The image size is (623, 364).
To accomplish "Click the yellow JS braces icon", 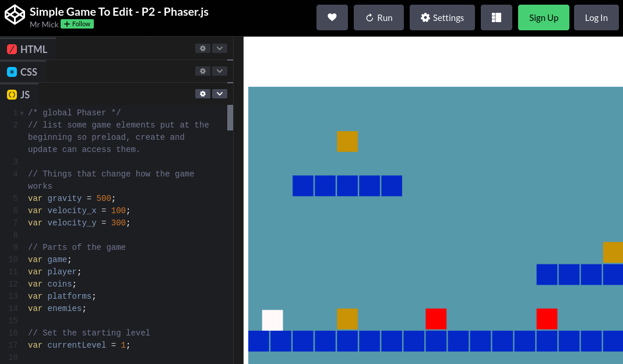I will point(12,94).
